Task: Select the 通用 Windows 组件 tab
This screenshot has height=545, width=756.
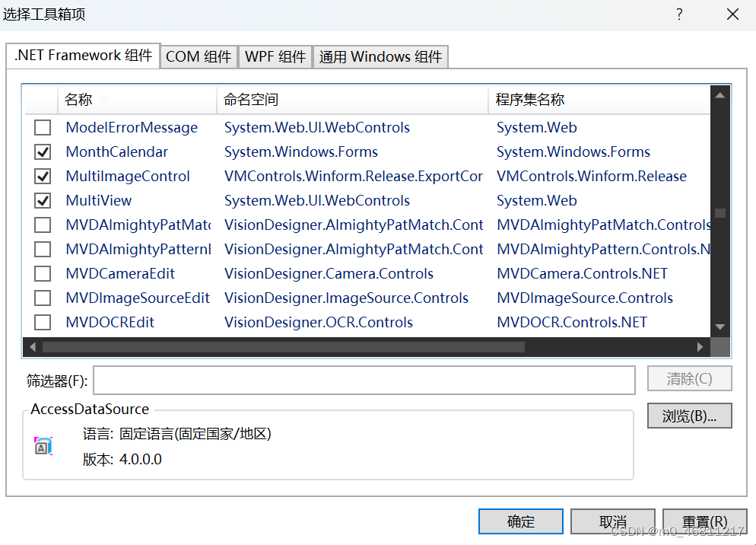Action: tap(380, 56)
